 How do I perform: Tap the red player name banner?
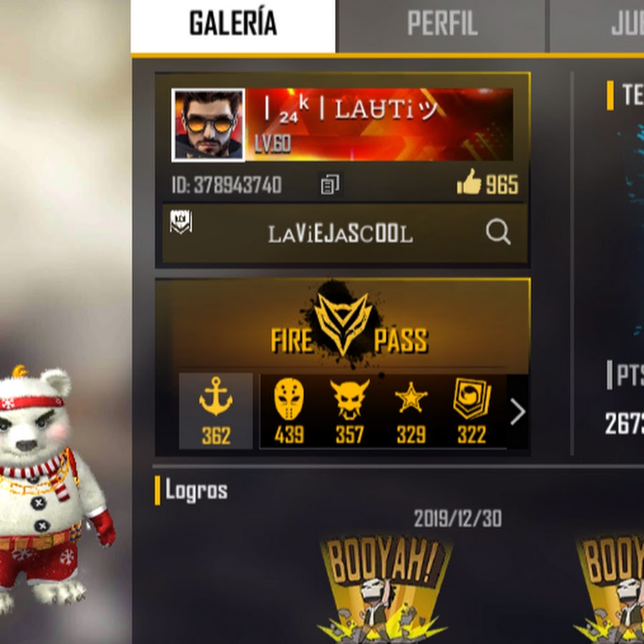pyautogui.click(x=379, y=125)
